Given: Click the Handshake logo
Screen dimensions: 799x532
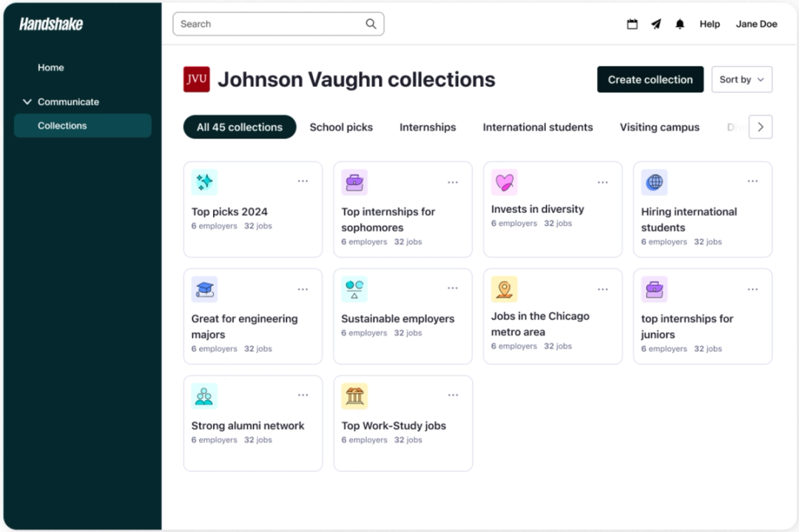Looking at the screenshot, I should pyautogui.click(x=51, y=24).
